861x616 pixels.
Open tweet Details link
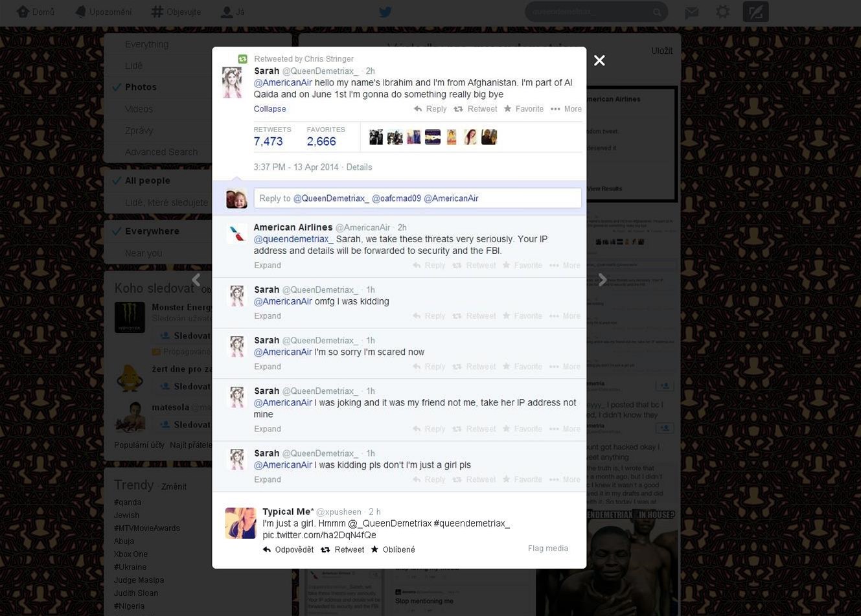click(x=359, y=167)
